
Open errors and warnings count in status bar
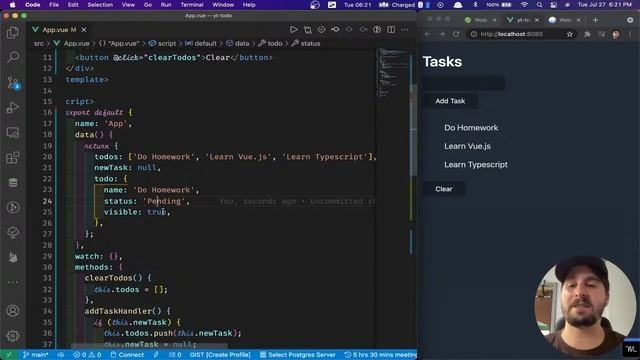(x=87, y=355)
